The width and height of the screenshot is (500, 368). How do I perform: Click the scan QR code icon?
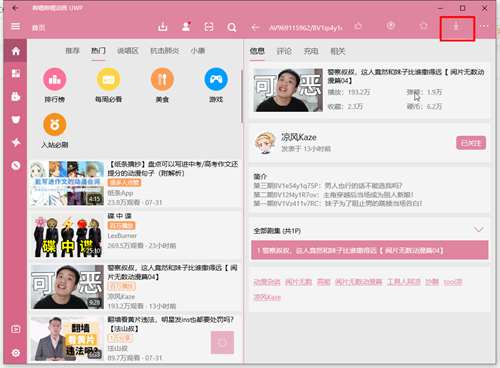click(x=209, y=27)
